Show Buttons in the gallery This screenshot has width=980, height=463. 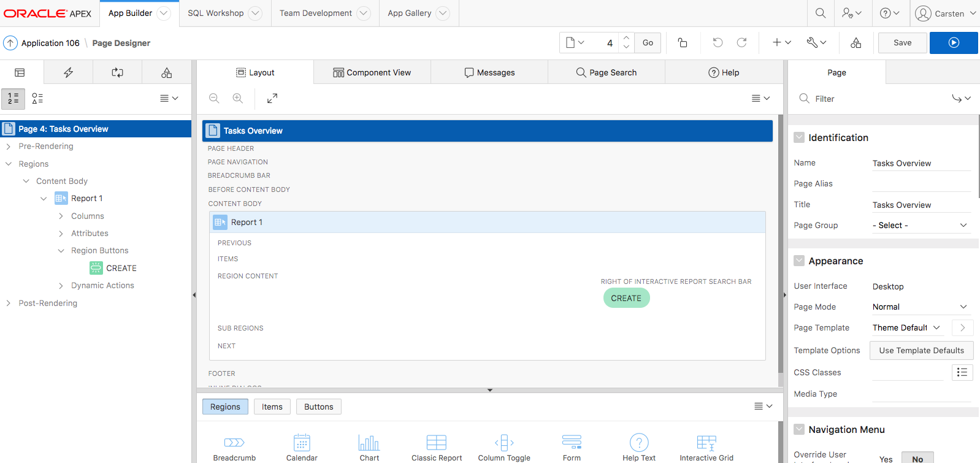coord(319,407)
